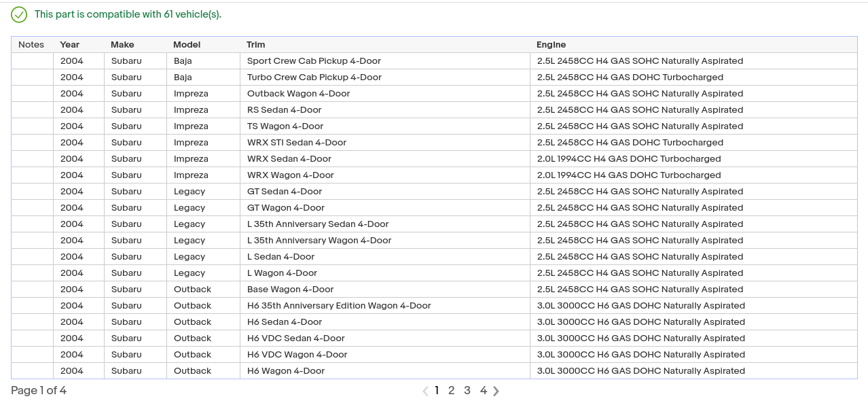Click Baja model in Turbo Crew Cab row
868x401 pixels.
pyautogui.click(x=204, y=77)
